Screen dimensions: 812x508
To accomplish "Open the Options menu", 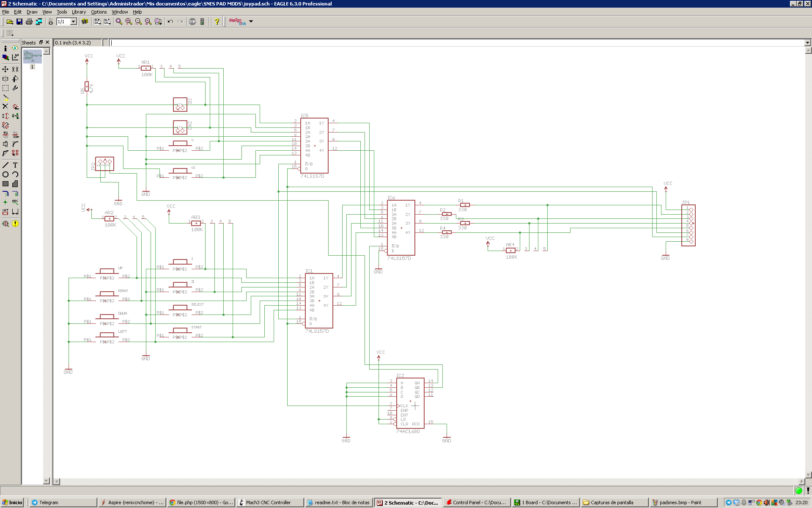I will (x=99, y=12).
